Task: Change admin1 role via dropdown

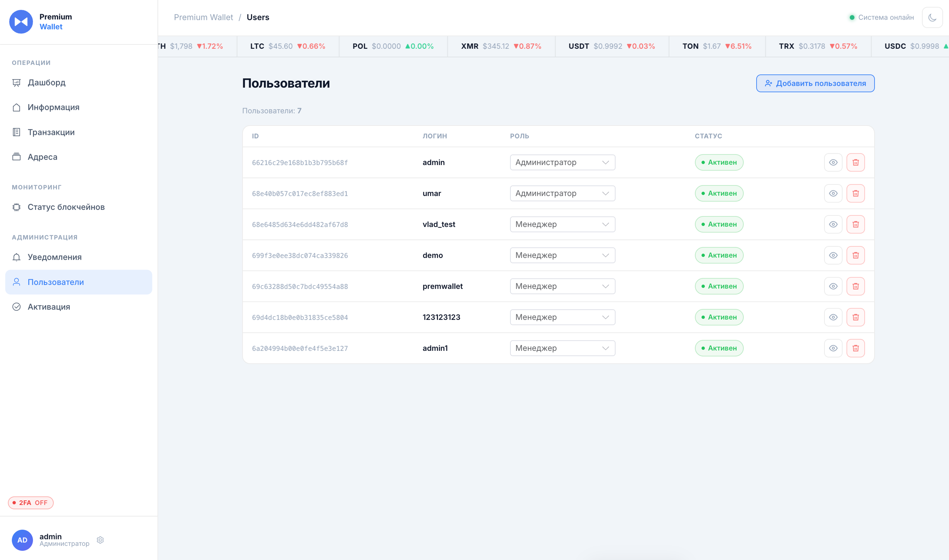Action: point(562,348)
